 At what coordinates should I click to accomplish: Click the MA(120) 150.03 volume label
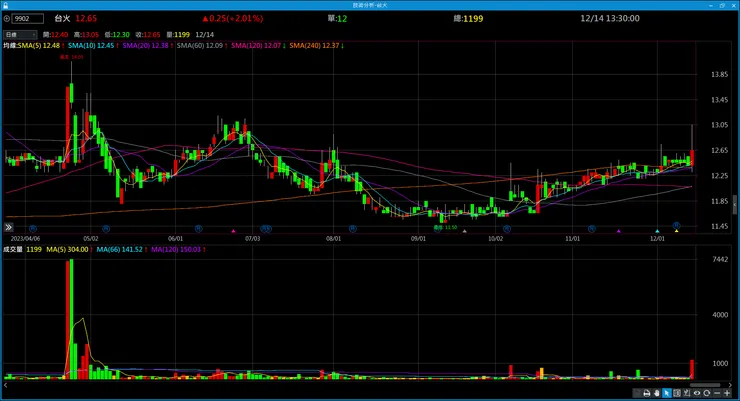(177, 250)
